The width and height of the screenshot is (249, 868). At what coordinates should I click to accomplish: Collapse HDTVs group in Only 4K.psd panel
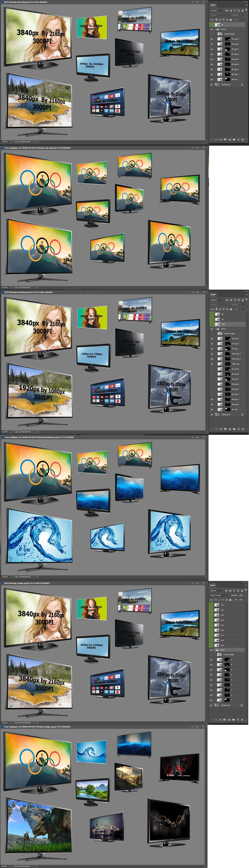click(x=215, y=29)
